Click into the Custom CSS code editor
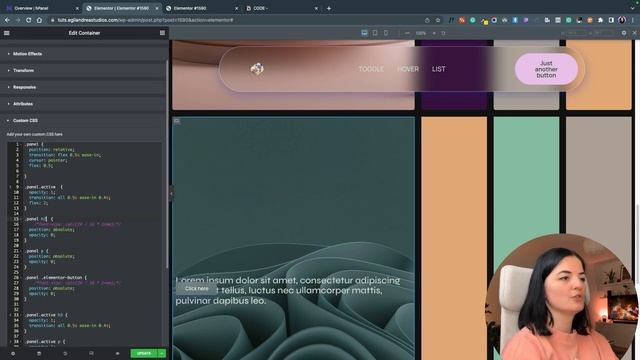Screen dimensions: 640x360 84,244
